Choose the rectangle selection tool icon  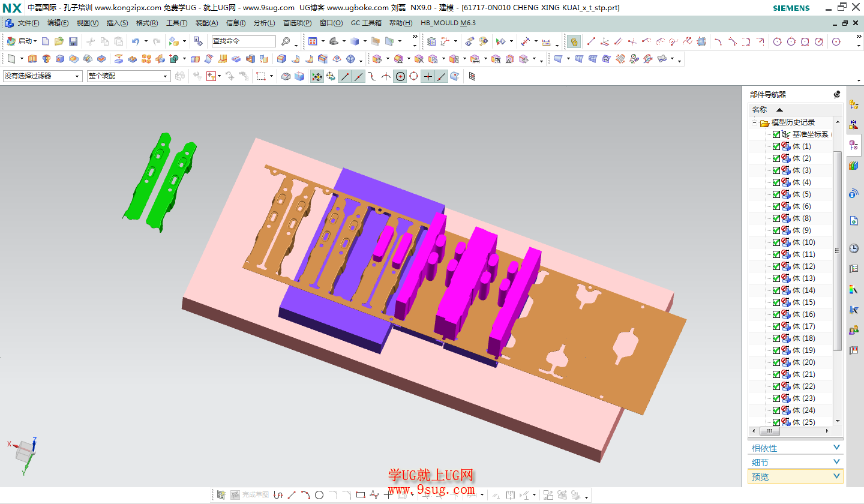pyautogui.click(x=261, y=76)
